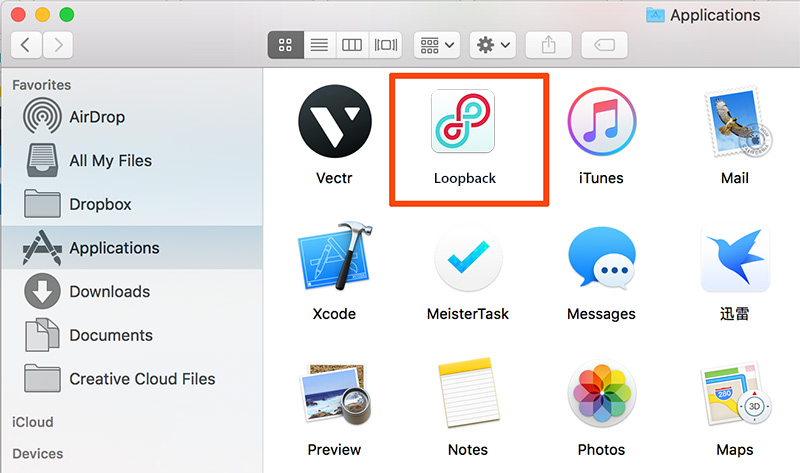Switch to icon view
The width and height of the screenshot is (800, 473).
[285, 45]
